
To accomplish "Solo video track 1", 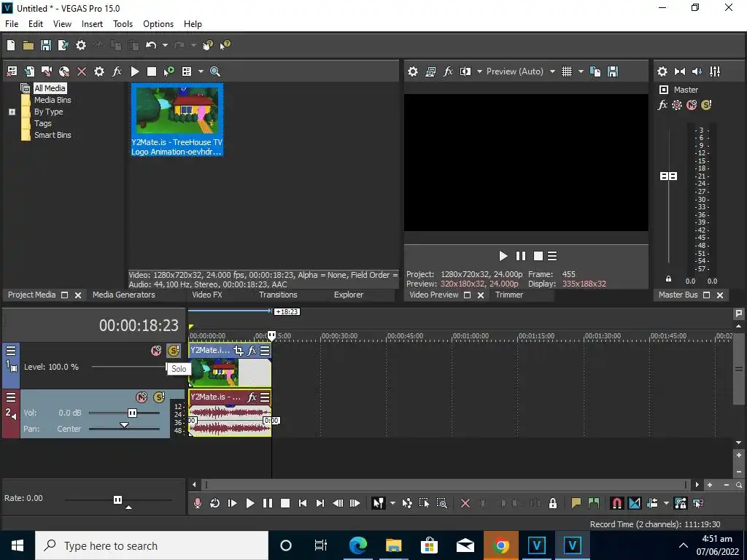I will click(174, 351).
